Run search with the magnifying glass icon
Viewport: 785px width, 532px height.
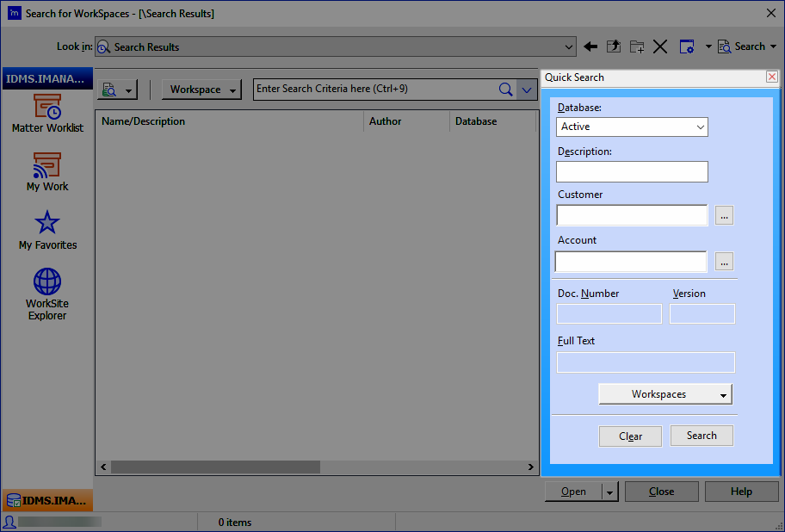click(x=506, y=90)
